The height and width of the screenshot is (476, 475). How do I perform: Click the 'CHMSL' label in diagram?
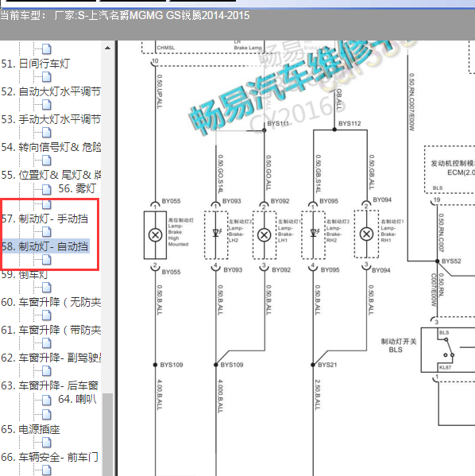(166, 48)
